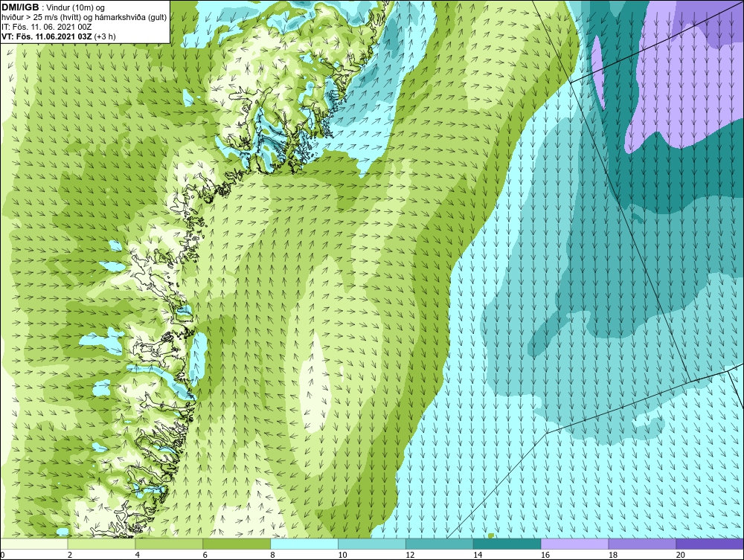The height and width of the screenshot is (560, 744).
Task: Click the legend value label 0
Action: (x=2, y=555)
